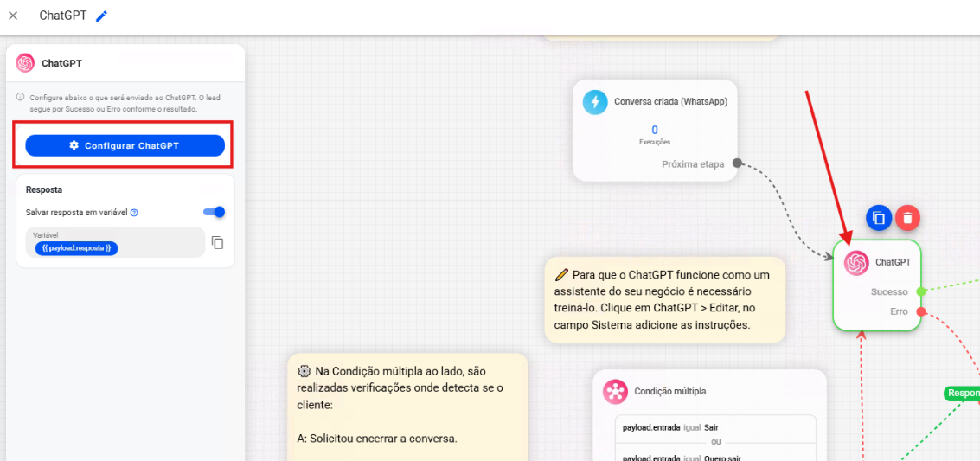Viewport: 980px width, 461px height.
Task: Click the pencil icon to rename ChatGPT
Action: (x=101, y=16)
